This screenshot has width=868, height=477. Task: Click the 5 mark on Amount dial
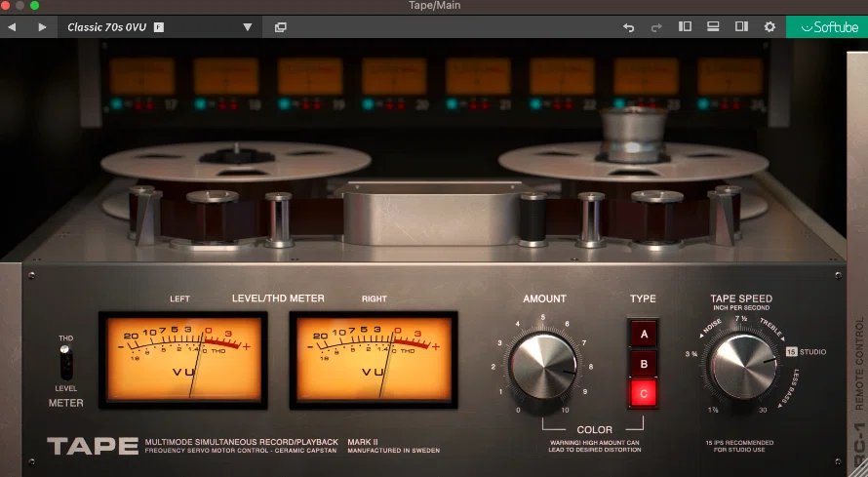543,317
